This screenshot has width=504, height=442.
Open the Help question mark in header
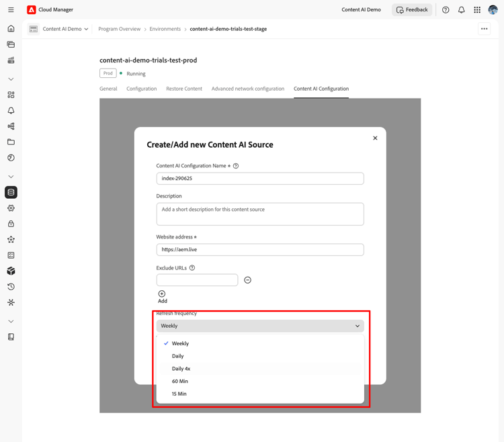click(446, 9)
